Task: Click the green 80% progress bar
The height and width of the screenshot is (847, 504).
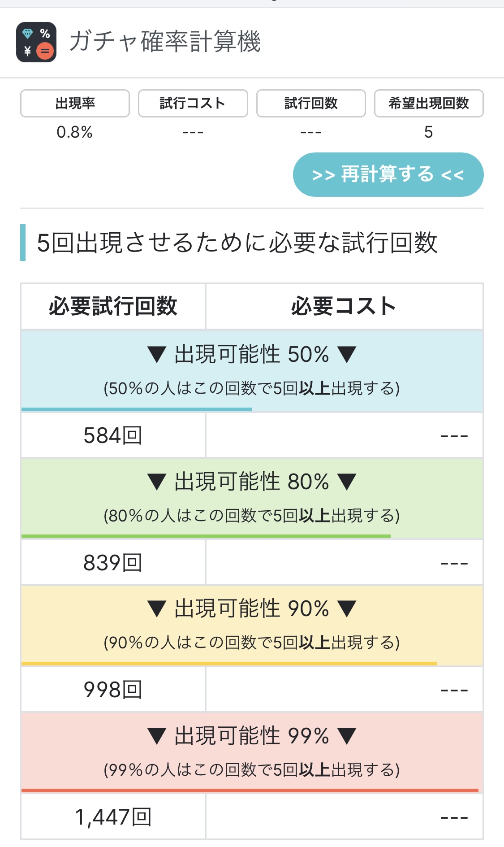Action: click(x=206, y=536)
